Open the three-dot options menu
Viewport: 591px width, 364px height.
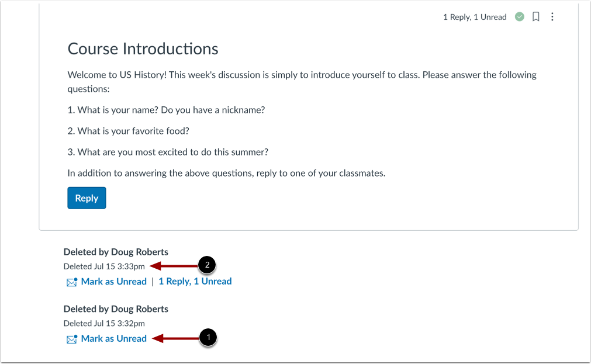552,17
